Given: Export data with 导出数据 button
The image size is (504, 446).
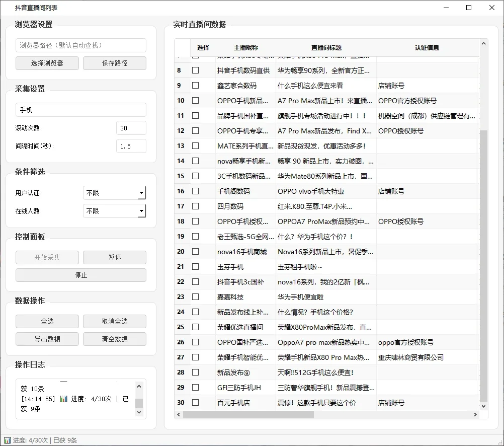Looking at the screenshot, I should (x=47, y=339).
